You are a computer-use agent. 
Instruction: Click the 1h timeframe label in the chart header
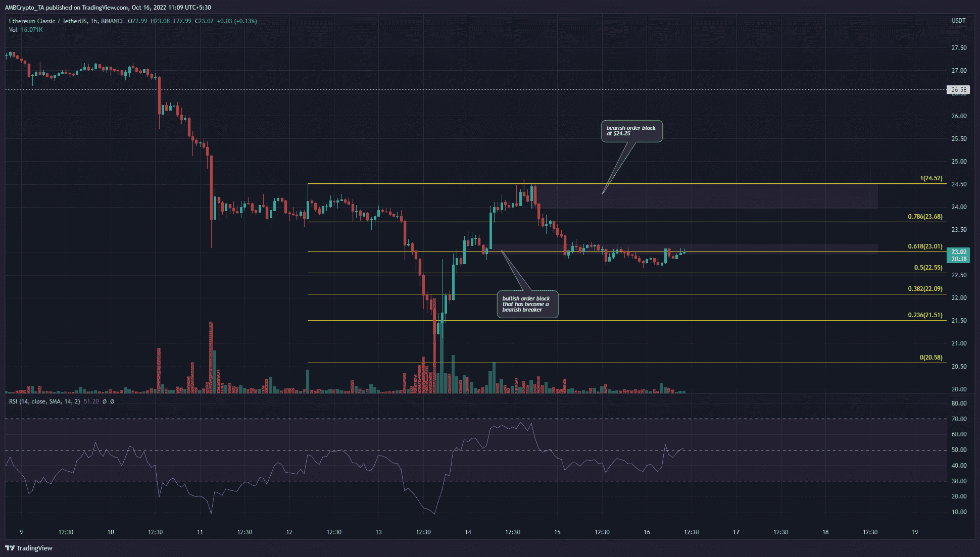pyautogui.click(x=94, y=21)
